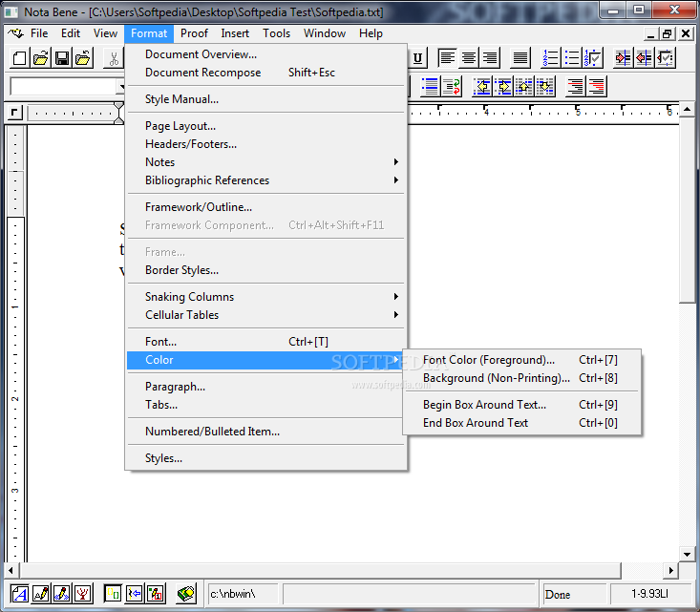Click the Nota Bene logo icon beside File
The height and width of the screenshot is (612, 700).
pyautogui.click(x=15, y=33)
